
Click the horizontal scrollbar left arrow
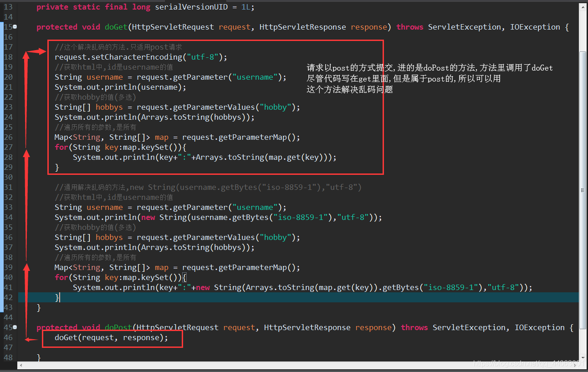(x=21, y=365)
